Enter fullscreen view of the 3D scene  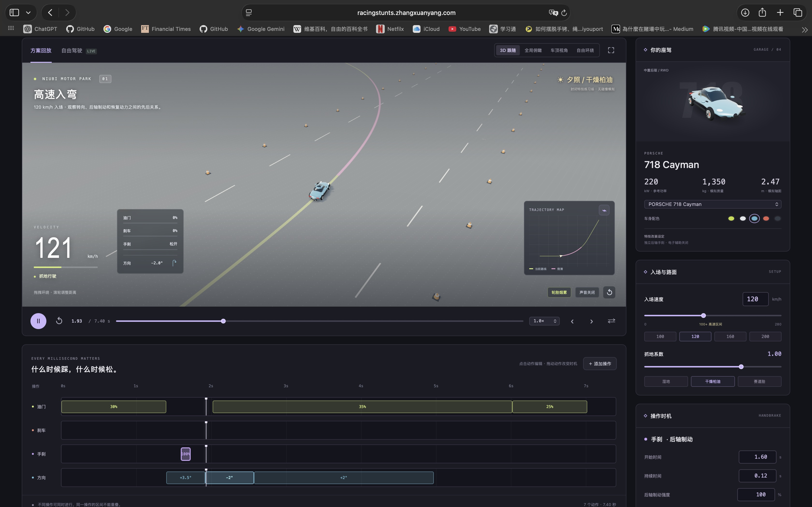pyautogui.click(x=611, y=50)
